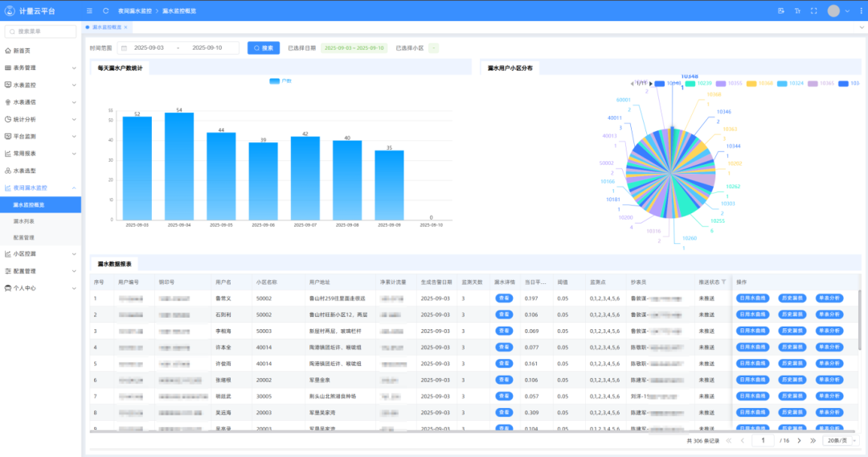Click the font size icon in the header
The image size is (868, 457).
point(797,10)
